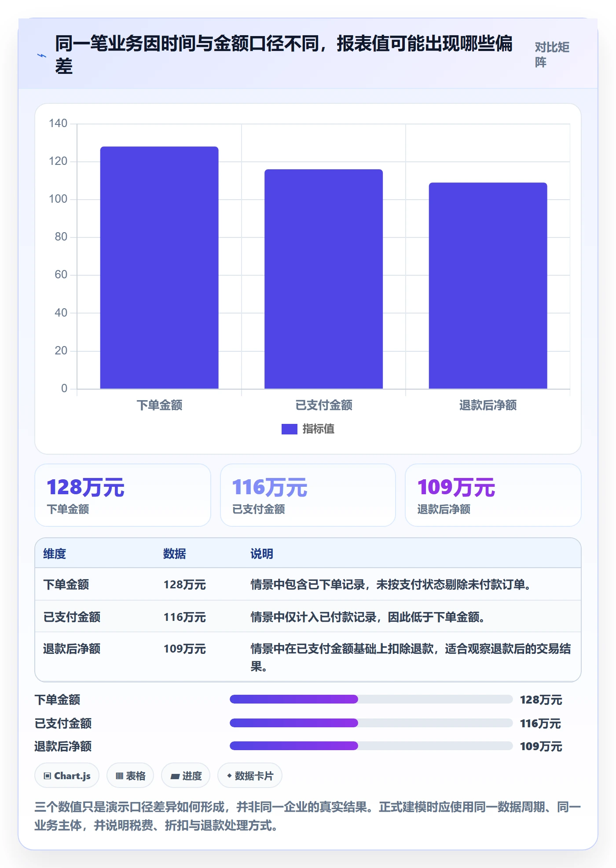Click the description starting 情景中包含已下单记录
616x868 pixels.
[x=391, y=584]
